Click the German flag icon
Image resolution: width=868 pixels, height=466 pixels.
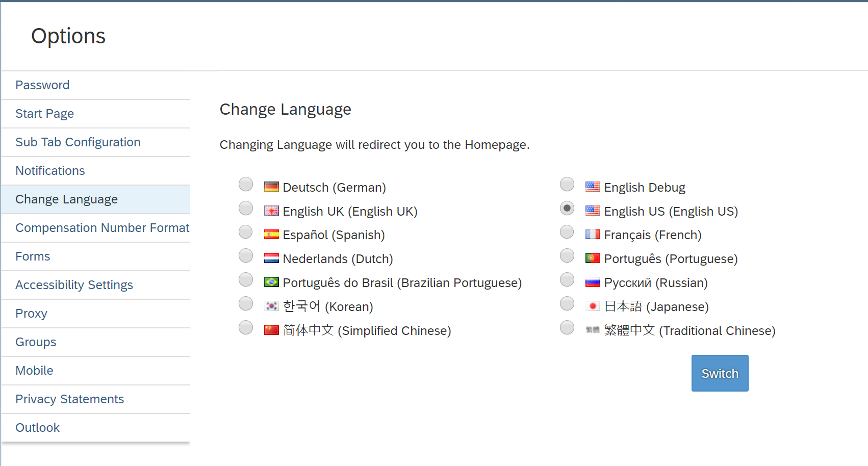pyautogui.click(x=271, y=187)
